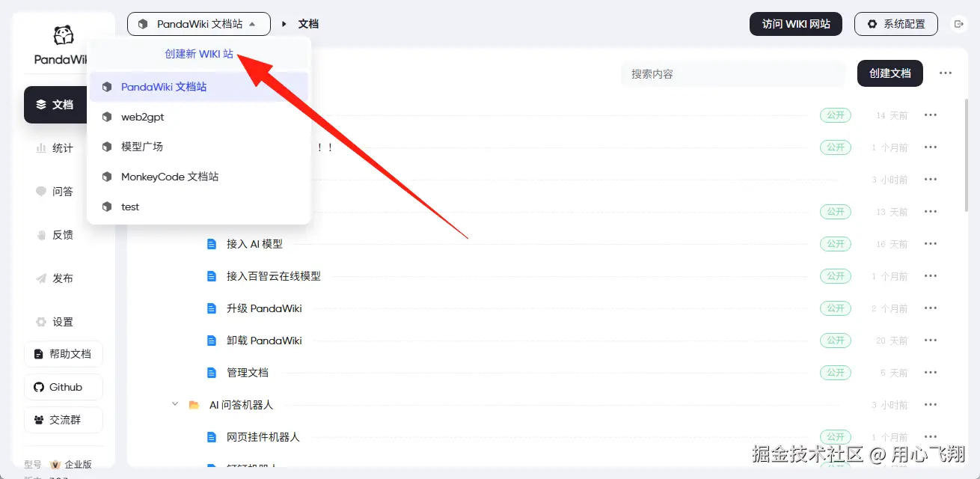Open the more menu beside 创建文档
Image resolution: width=980 pixels, height=479 pixels.
(x=946, y=73)
